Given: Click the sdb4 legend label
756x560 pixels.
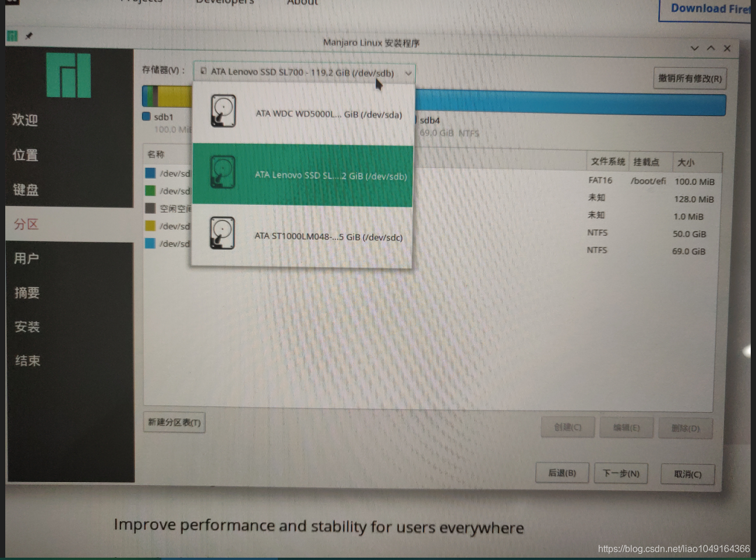Looking at the screenshot, I should 430,120.
